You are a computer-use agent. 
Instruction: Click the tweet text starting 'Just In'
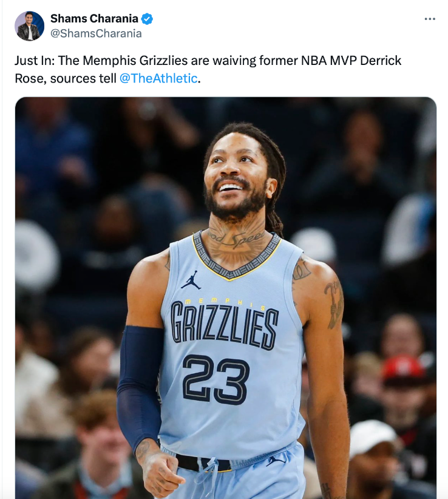coord(208,69)
